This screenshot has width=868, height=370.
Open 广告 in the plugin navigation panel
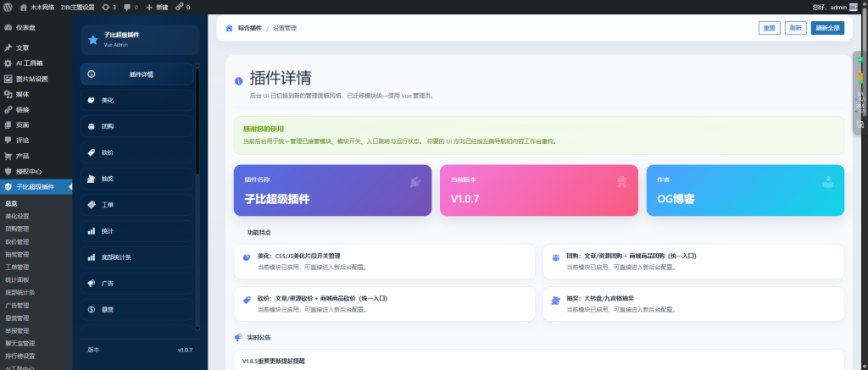(137, 284)
